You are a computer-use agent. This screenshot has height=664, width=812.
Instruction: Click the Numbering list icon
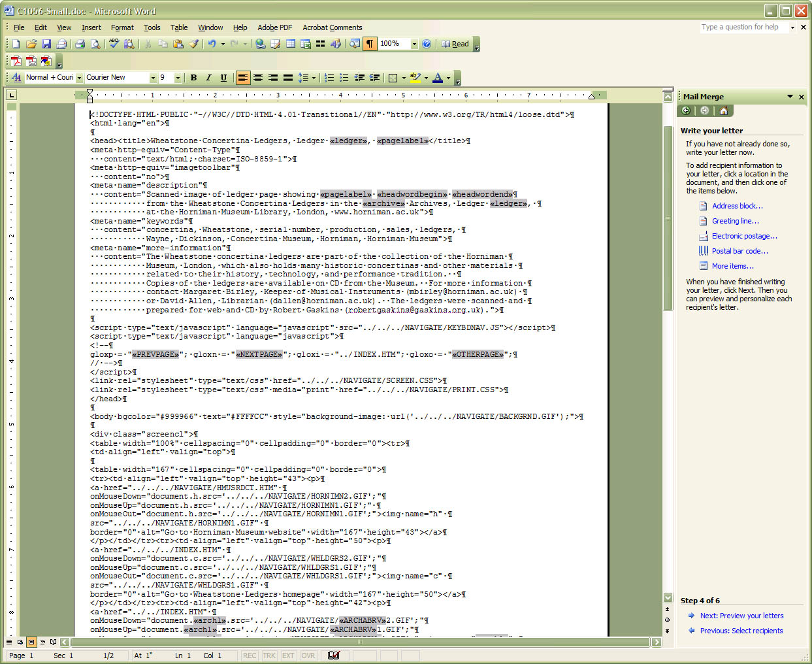[x=329, y=78]
